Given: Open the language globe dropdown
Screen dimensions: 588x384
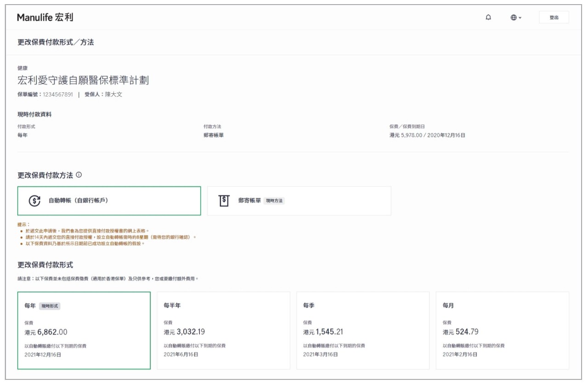Looking at the screenshot, I should 516,17.
